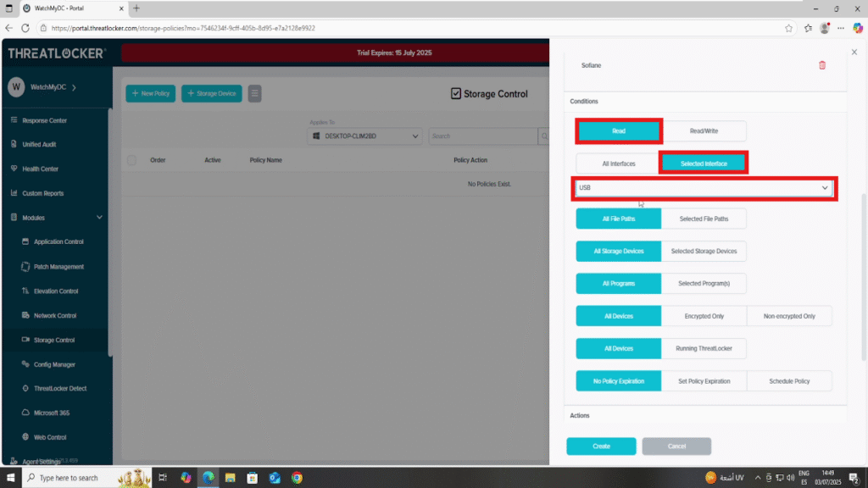The width and height of the screenshot is (868, 488).
Task: Choose Set Policy Expiration option
Action: [x=704, y=381]
